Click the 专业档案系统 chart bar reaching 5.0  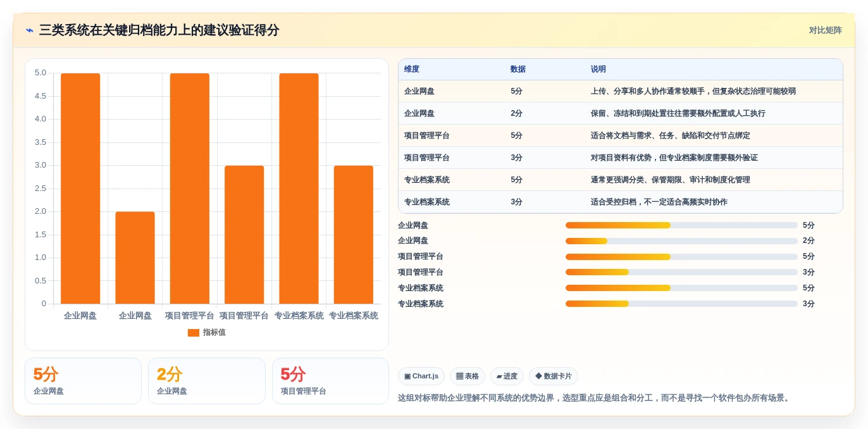(x=299, y=189)
